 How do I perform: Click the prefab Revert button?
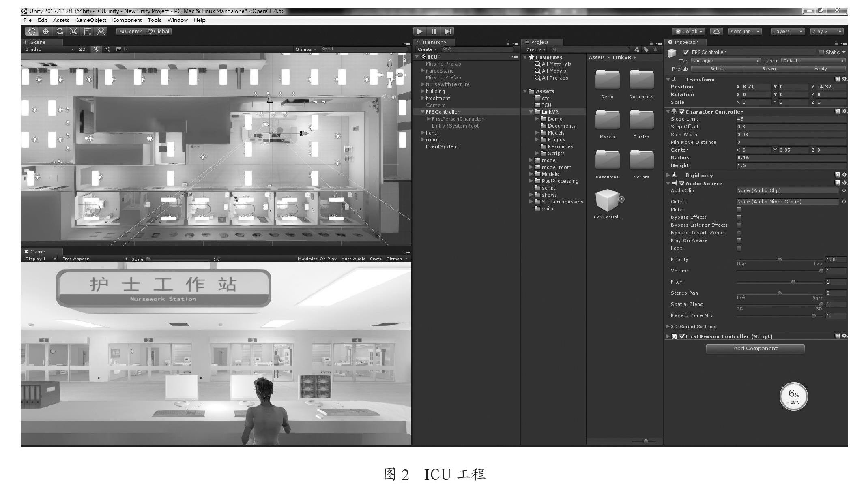[x=769, y=69]
